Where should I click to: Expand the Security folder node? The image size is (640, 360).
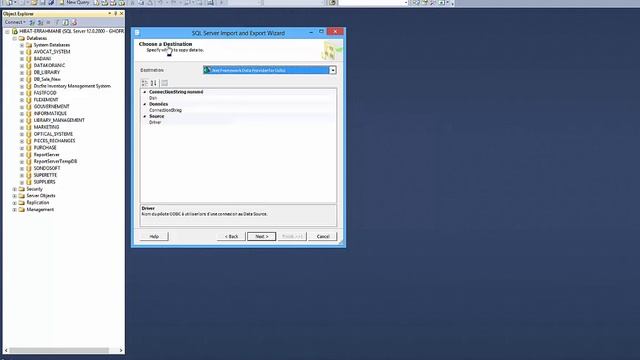point(15,189)
